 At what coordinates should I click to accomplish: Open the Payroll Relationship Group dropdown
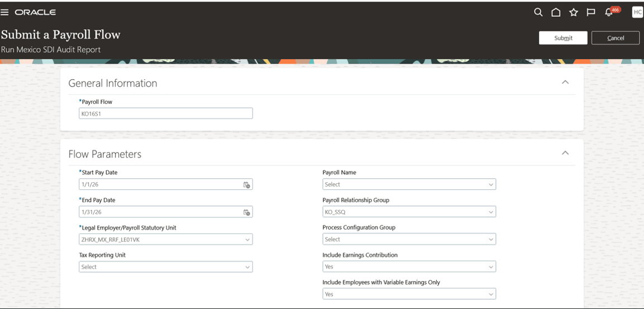pos(409,212)
